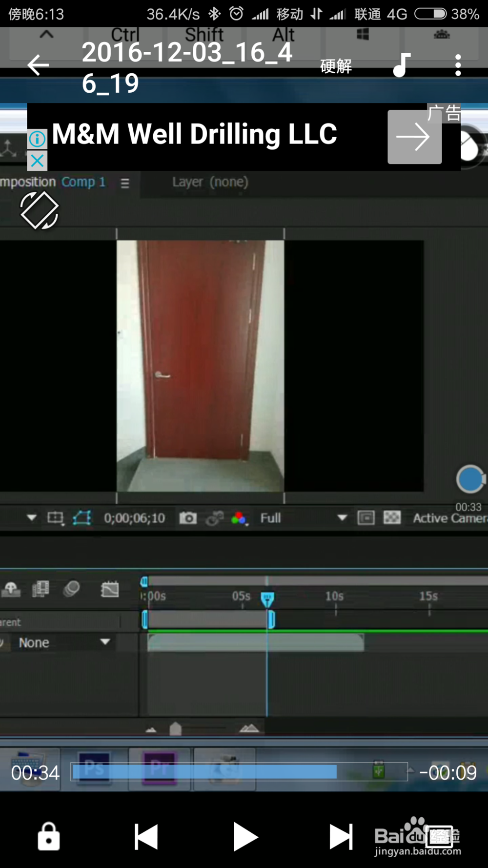Click the 10s mark on time ruler
The image size is (488, 868).
[x=335, y=597]
